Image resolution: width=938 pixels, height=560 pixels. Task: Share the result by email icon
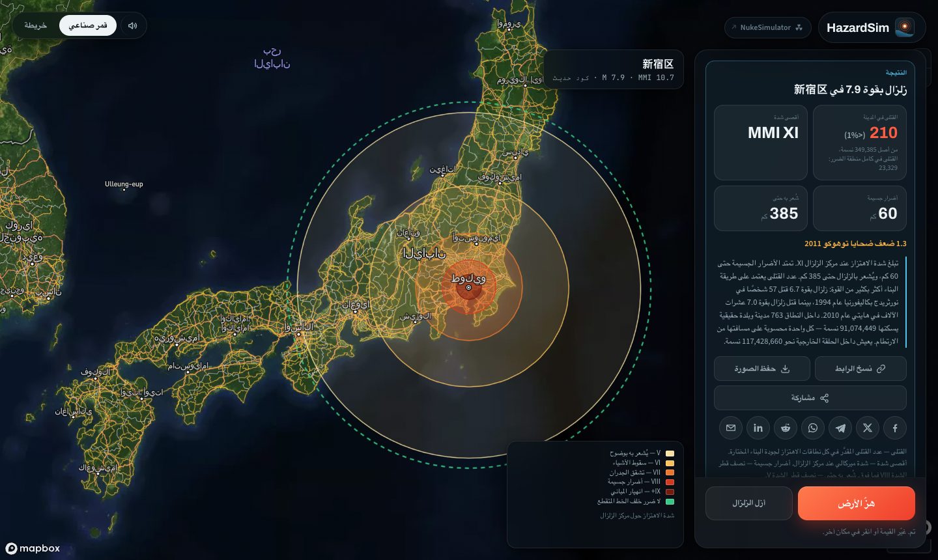731,428
